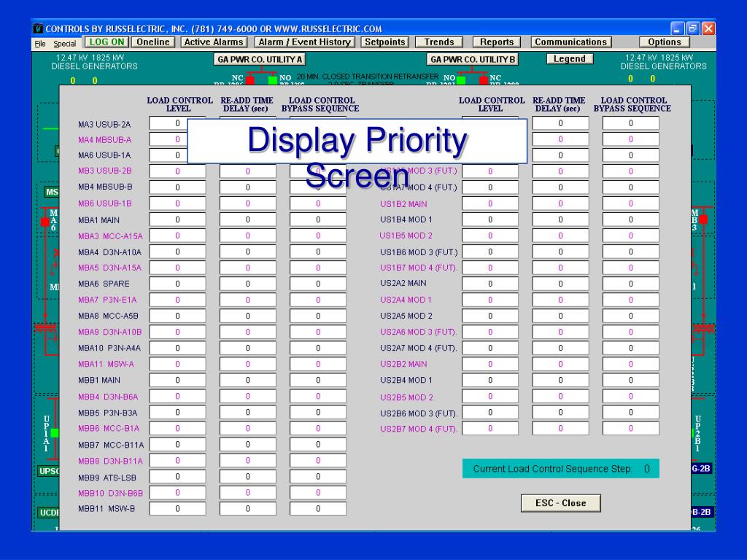Click MBA1 MAIN bypass sequence field

318,219
